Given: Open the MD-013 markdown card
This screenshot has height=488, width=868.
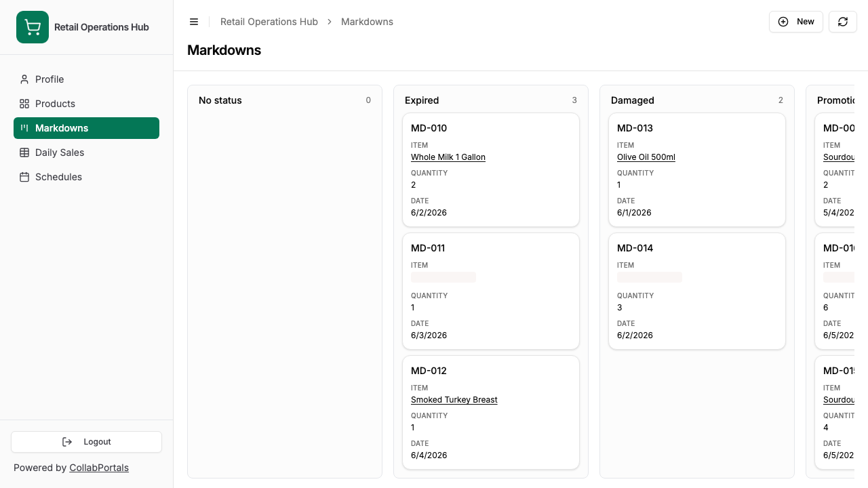Looking at the screenshot, I should point(697,170).
